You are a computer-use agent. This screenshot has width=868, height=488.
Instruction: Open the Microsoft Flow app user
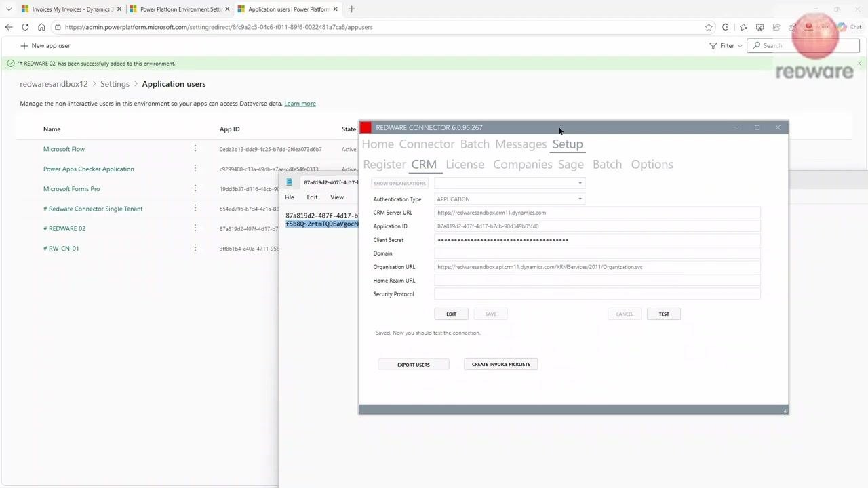[64, 149]
